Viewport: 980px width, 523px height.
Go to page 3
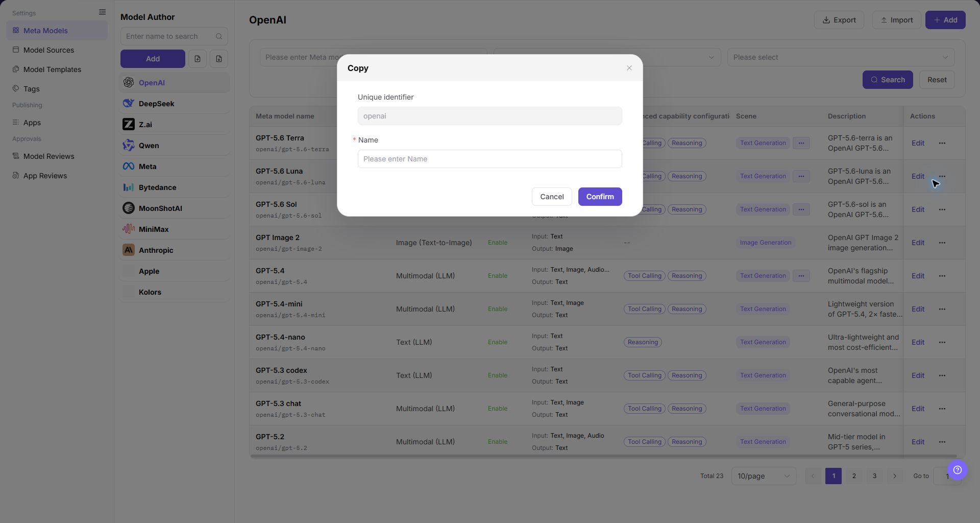(874, 476)
